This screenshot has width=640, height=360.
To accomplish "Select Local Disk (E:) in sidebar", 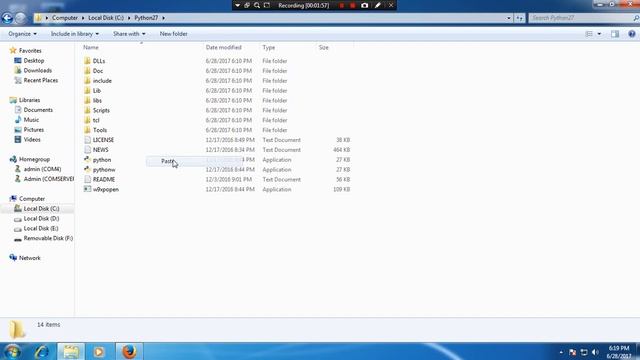I will [41, 228].
